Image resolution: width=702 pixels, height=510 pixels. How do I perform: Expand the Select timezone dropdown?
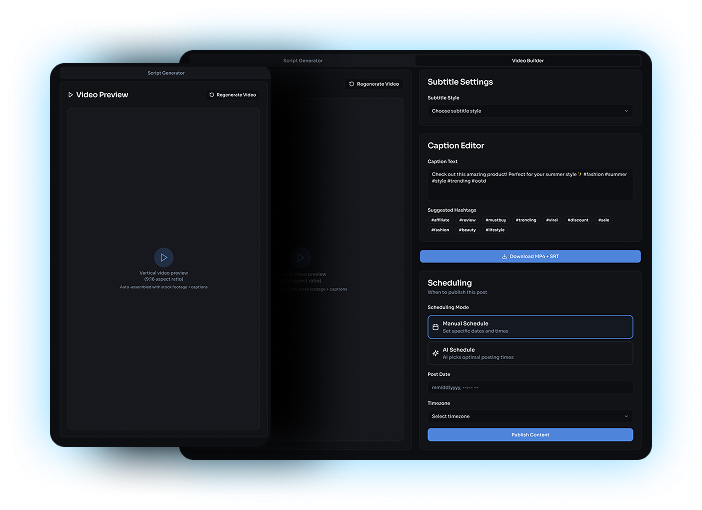(x=530, y=416)
